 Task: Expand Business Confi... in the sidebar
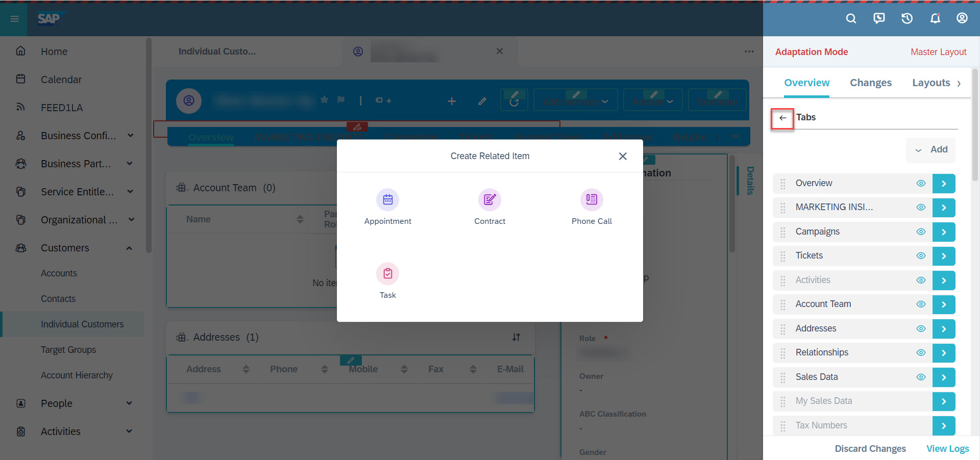[x=130, y=136]
